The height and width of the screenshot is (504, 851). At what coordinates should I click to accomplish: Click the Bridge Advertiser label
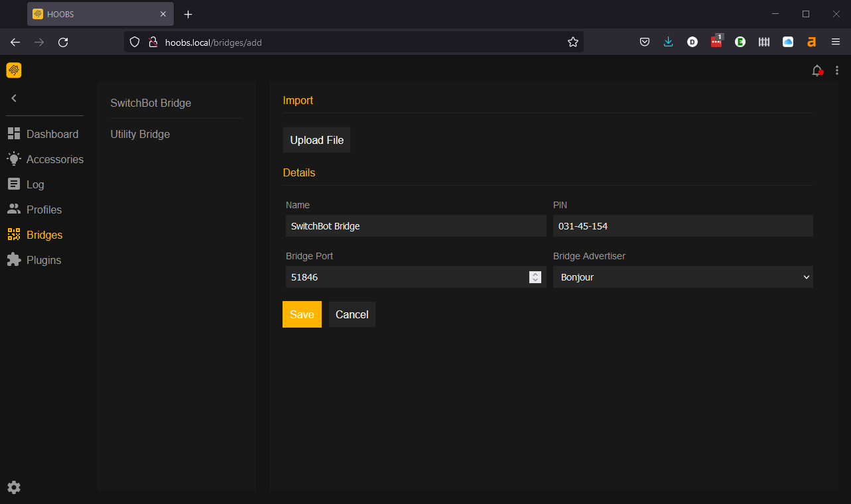point(589,256)
